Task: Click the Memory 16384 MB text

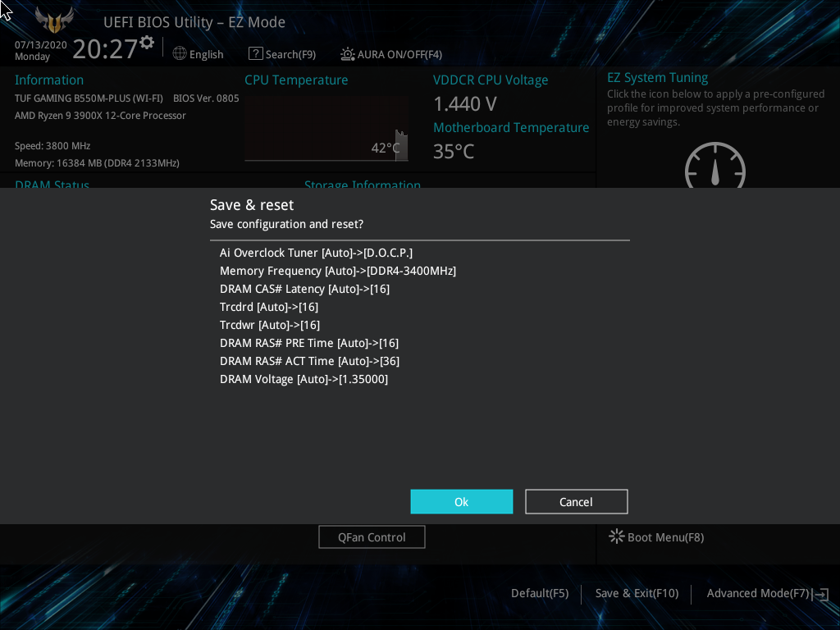Action: tap(97, 163)
